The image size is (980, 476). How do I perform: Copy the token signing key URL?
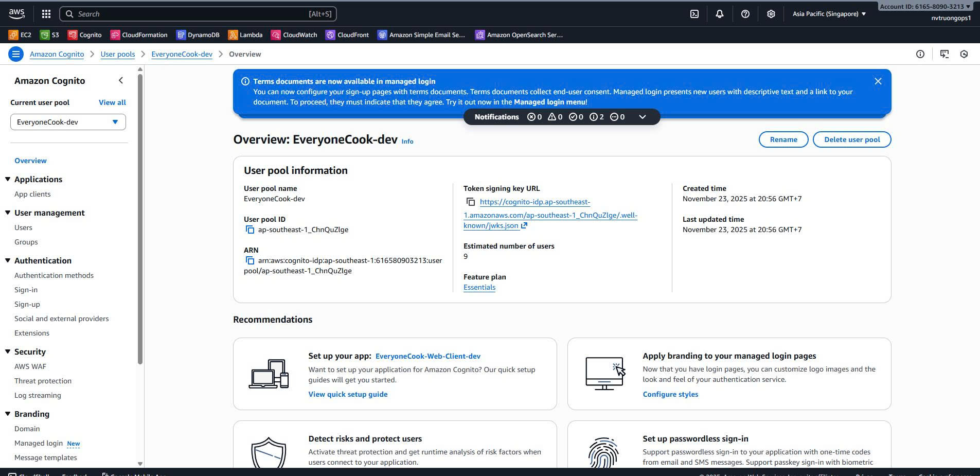(471, 202)
